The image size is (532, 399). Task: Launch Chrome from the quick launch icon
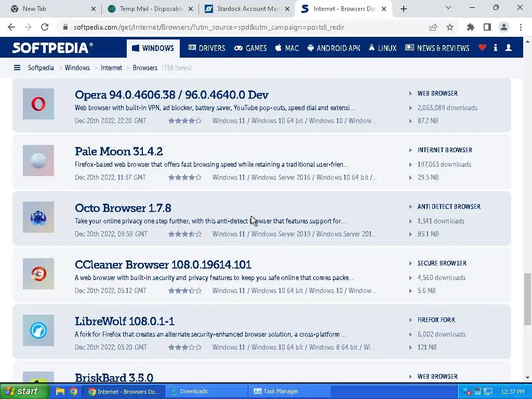(x=73, y=392)
